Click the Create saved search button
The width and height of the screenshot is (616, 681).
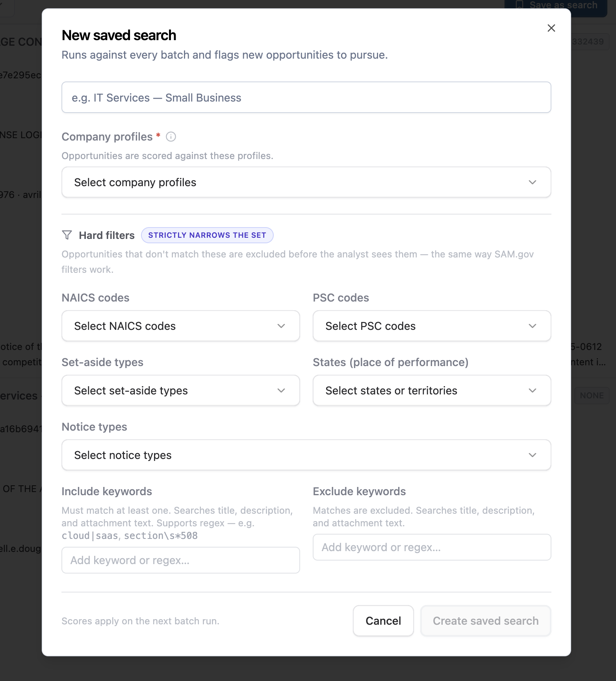click(486, 621)
